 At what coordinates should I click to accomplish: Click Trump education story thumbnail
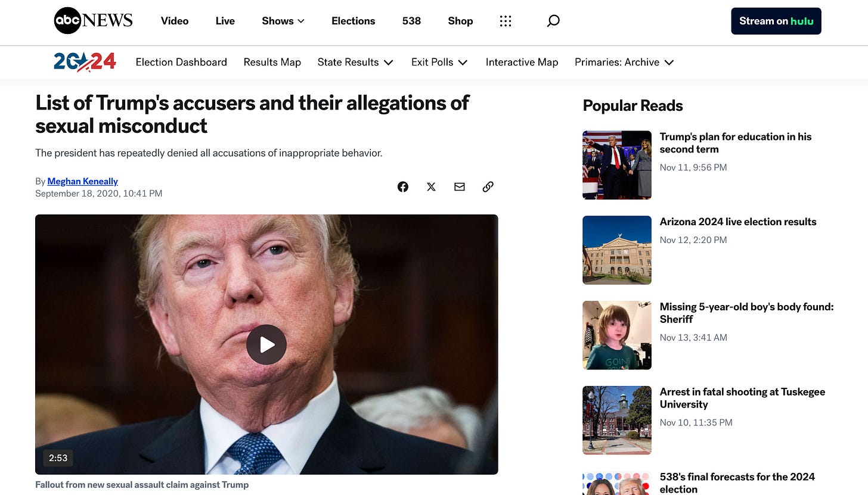617,165
